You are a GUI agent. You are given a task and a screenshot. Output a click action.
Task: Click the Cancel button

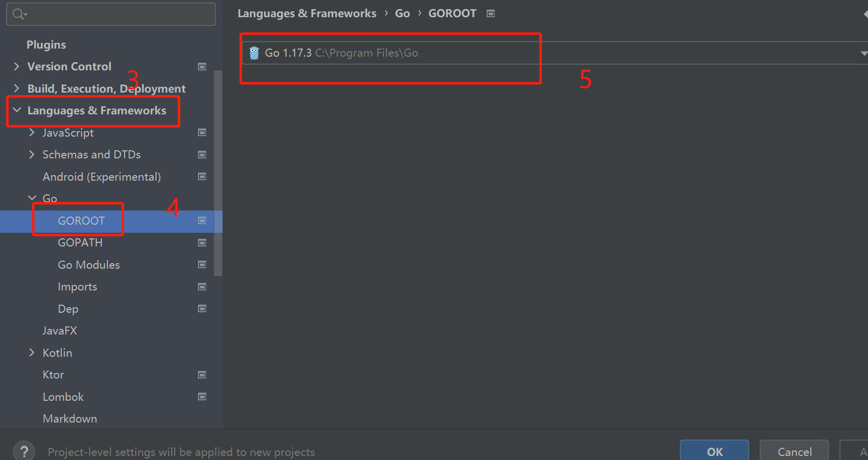tap(794, 450)
